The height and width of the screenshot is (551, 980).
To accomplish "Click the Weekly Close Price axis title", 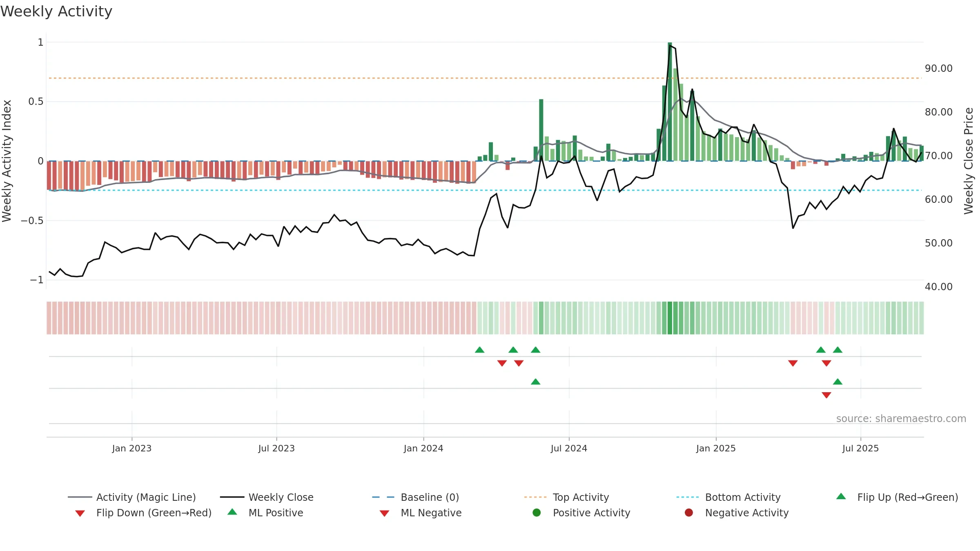I will 969,161.
